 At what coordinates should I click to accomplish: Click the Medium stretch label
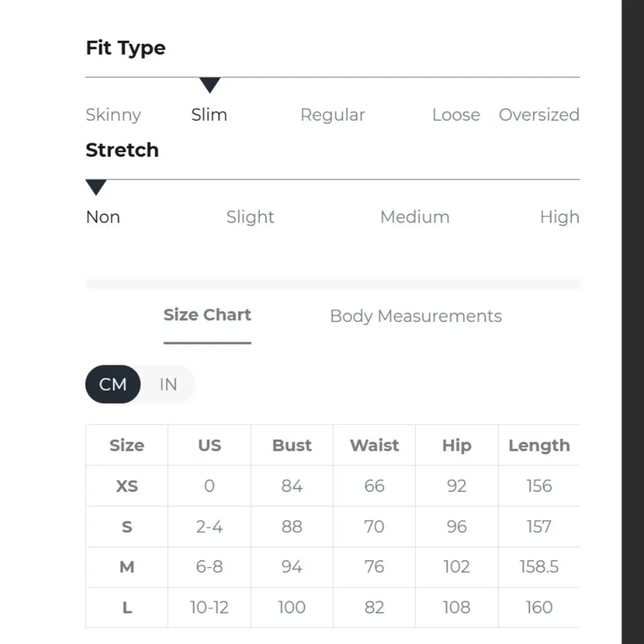pyautogui.click(x=415, y=217)
